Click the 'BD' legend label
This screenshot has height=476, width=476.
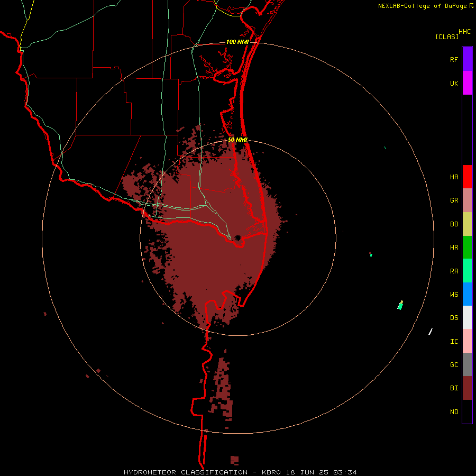point(454,224)
